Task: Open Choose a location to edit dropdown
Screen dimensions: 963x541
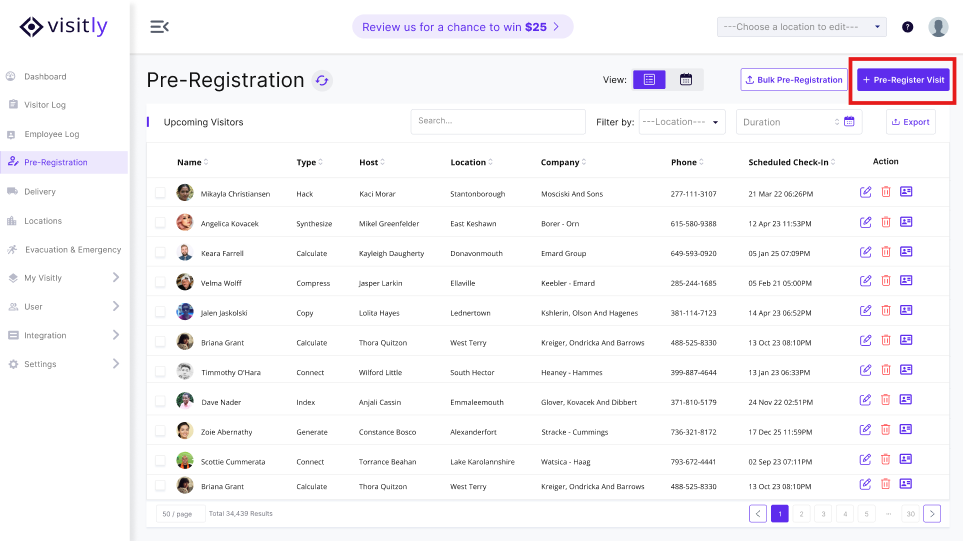Action: [x=801, y=27]
